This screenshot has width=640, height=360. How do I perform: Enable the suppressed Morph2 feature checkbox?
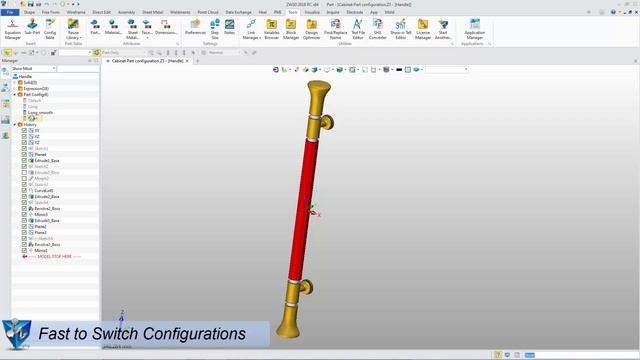[24, 178]
